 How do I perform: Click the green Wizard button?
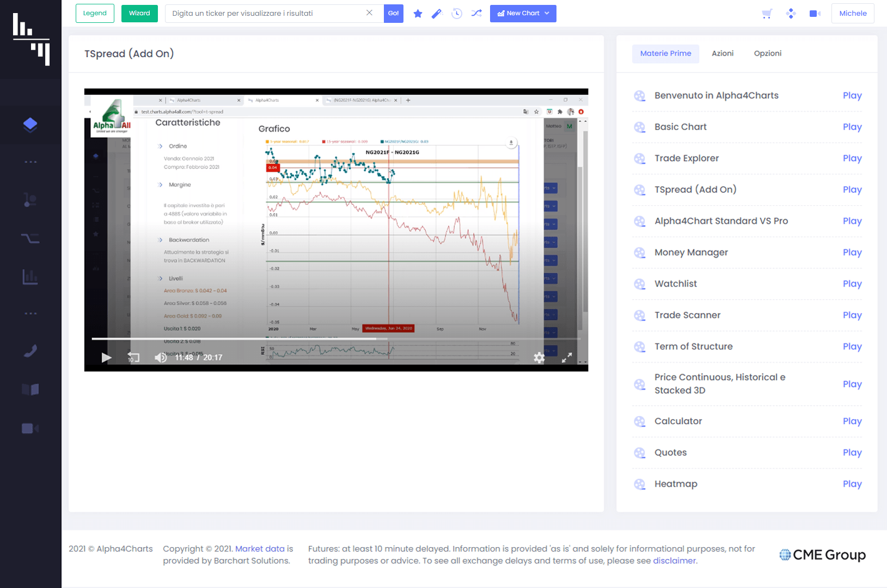[x=139, y=14]
